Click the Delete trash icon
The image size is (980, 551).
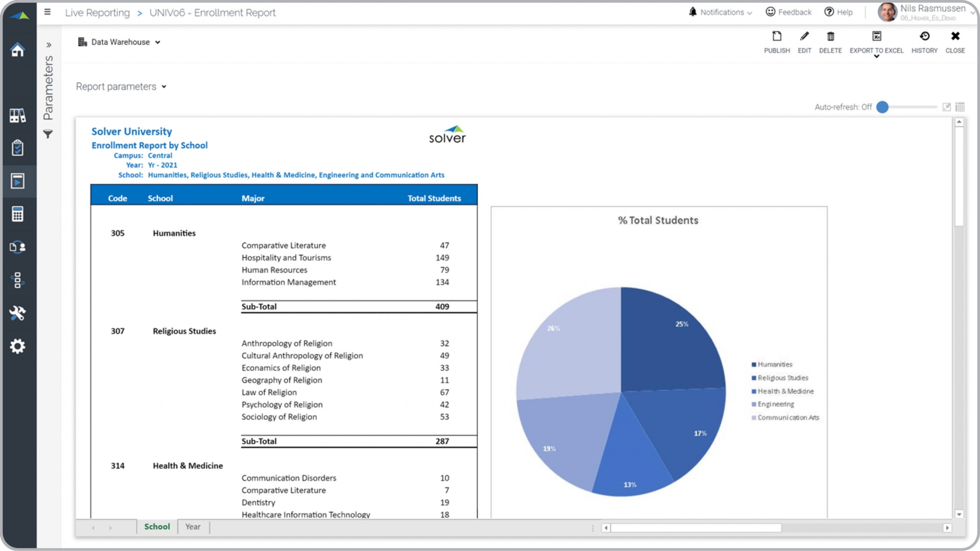click(x=830, y=36)
